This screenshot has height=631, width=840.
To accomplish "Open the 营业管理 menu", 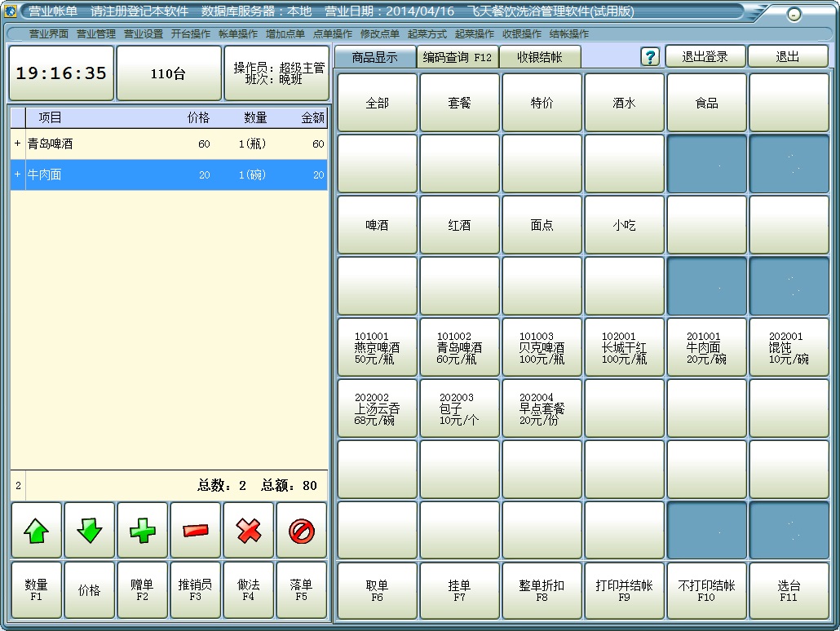I will coord(96,34).
